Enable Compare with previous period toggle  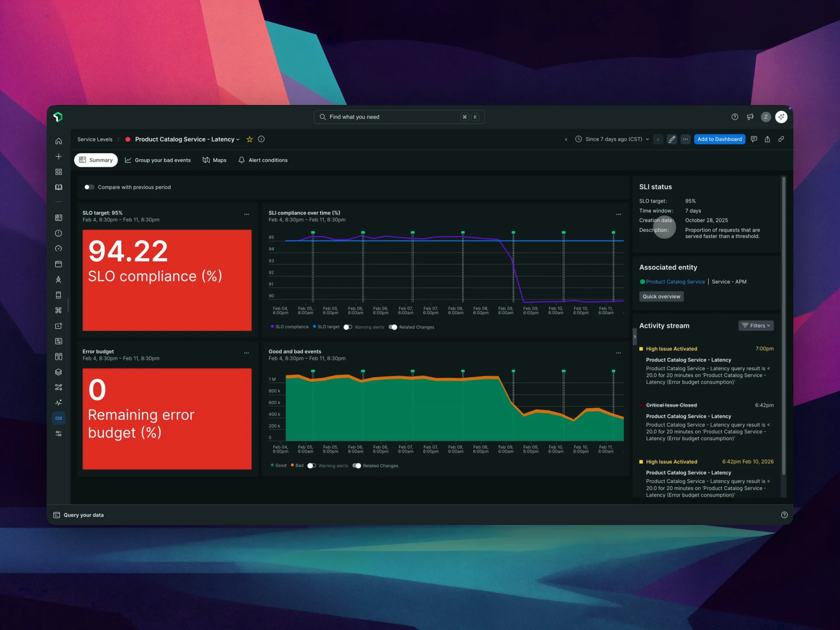tap(89, 187)
